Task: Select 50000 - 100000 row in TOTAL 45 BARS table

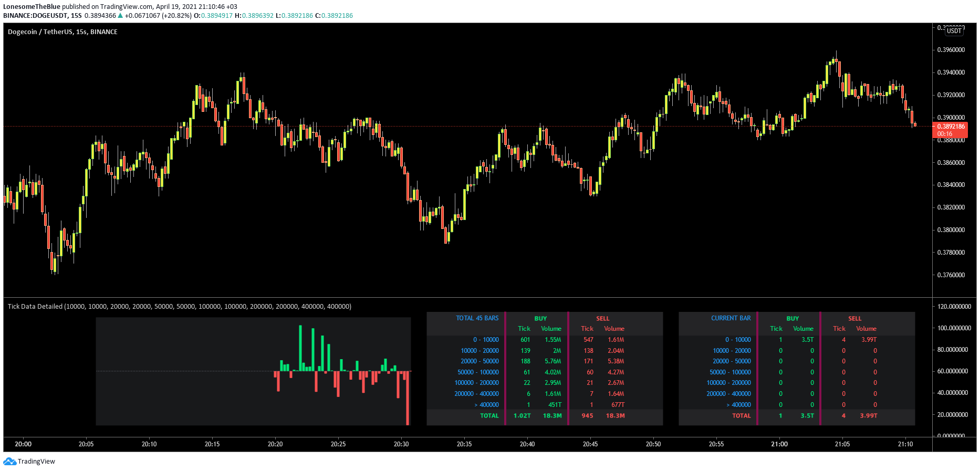Action: pyautogui.click(x=545, y=372)
